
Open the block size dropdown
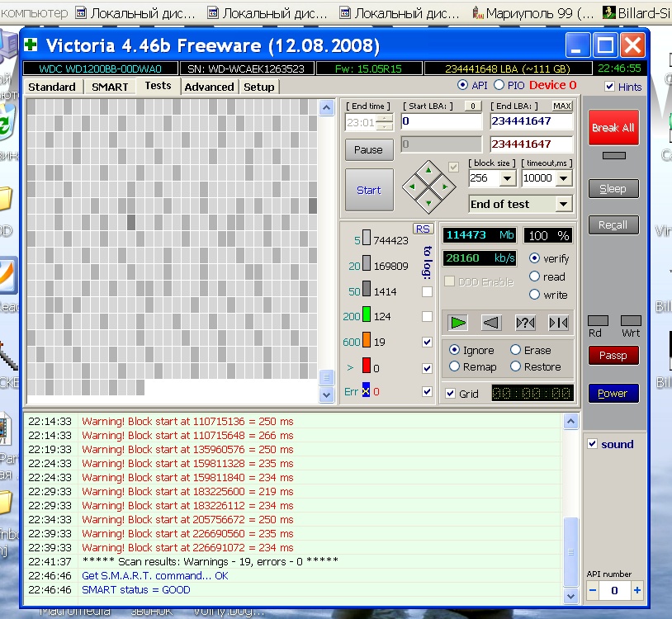(x=507, y=178)
